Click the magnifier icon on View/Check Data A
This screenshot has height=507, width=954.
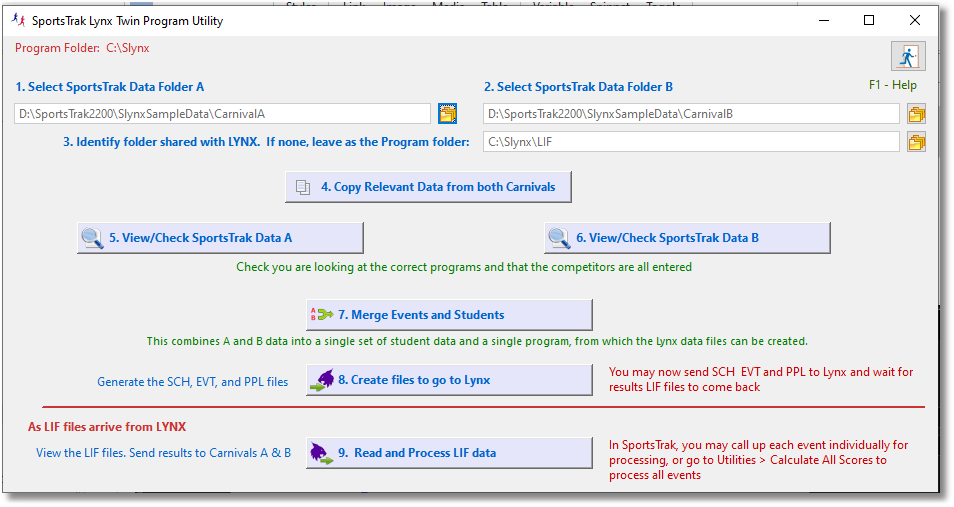(92, 238)
